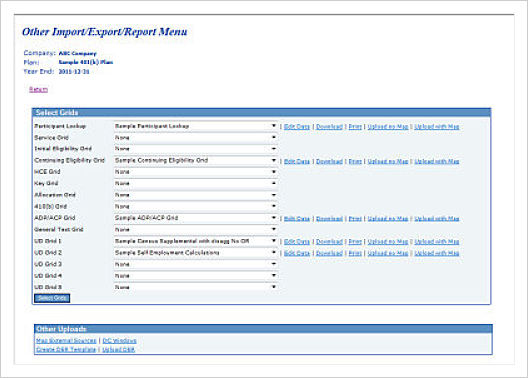Print the ADP/ACP Grid
The width and height of the screenshot is (528, 378).
pos(355,219)
